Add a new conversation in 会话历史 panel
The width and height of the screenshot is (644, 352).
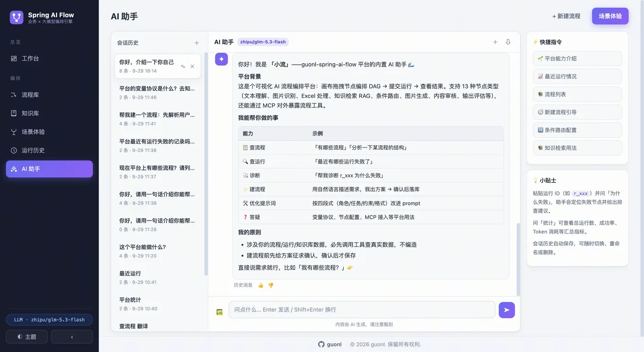pyautogui.click(x=197, y=43)
